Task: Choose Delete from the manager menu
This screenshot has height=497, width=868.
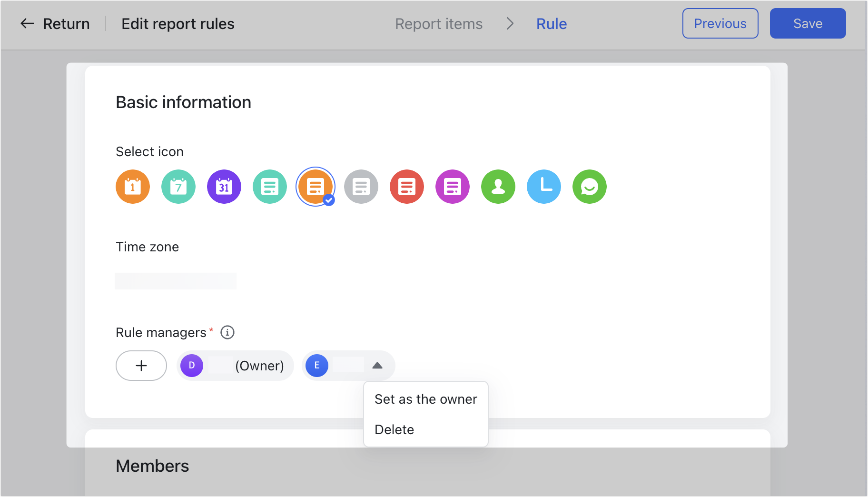Action: point(394,429)
